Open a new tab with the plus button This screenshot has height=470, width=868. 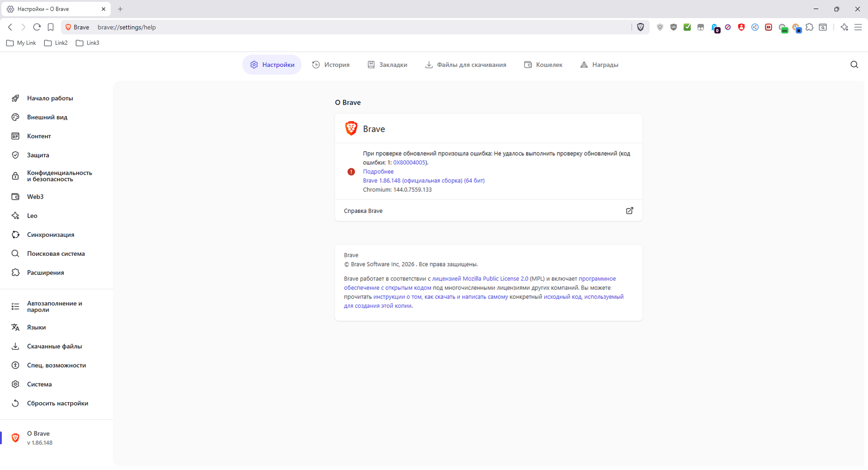coord(120,9)
